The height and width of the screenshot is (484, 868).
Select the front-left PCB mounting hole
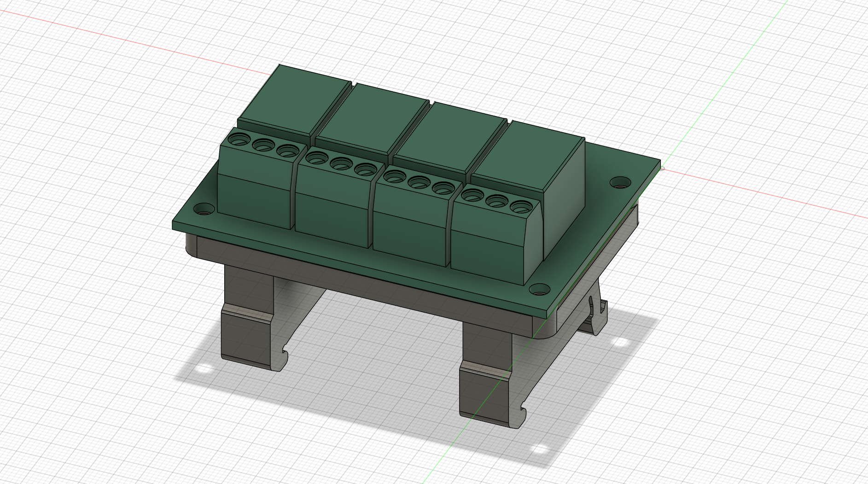204,210
